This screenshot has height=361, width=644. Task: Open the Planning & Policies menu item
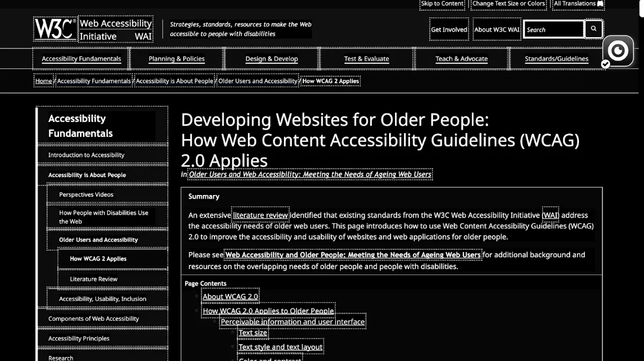click(177, 59)
